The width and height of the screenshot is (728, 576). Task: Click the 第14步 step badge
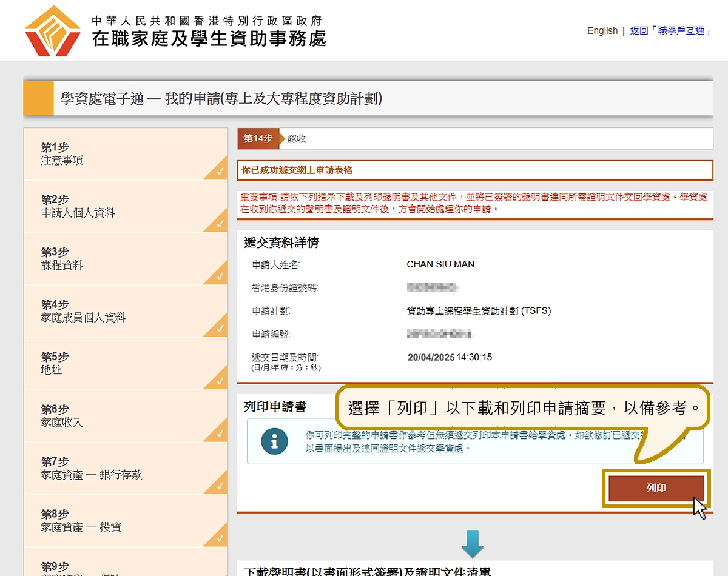point(258,139)
